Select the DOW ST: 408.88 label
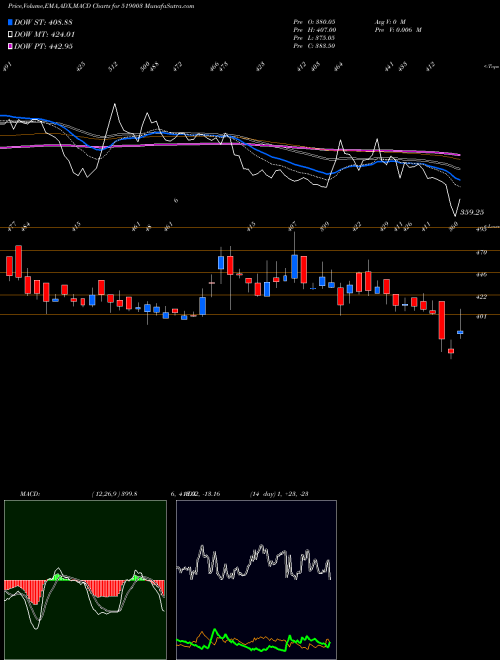500x660 pixels. (43, 22)
